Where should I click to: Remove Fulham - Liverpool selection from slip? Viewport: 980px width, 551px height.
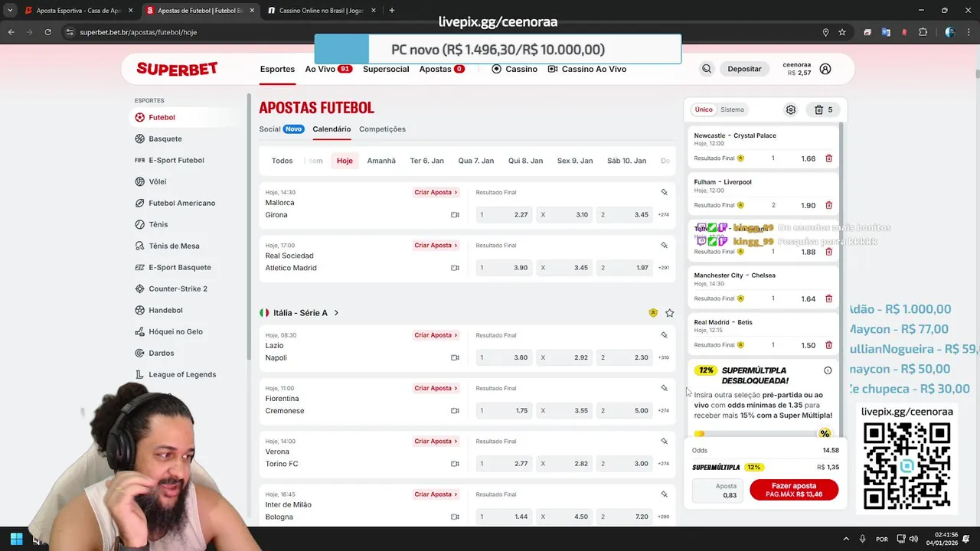(x=828, y=205)
